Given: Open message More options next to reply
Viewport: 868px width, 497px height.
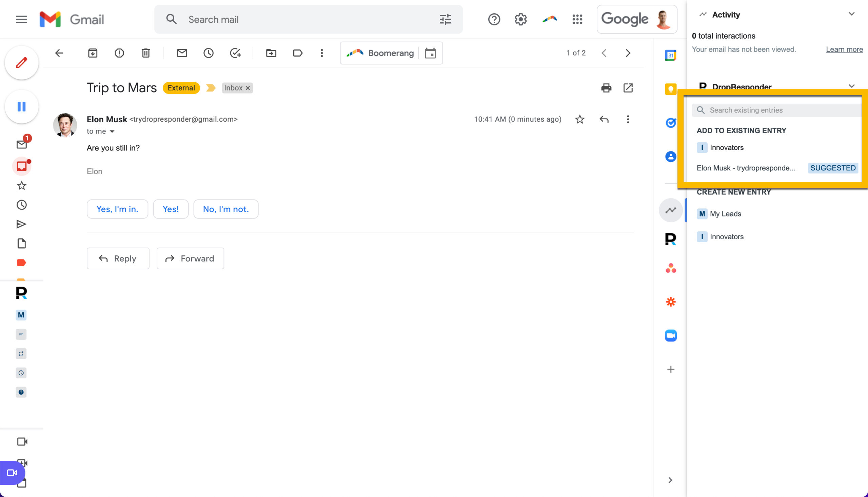Looking at the screenshot, I should 628,119.
